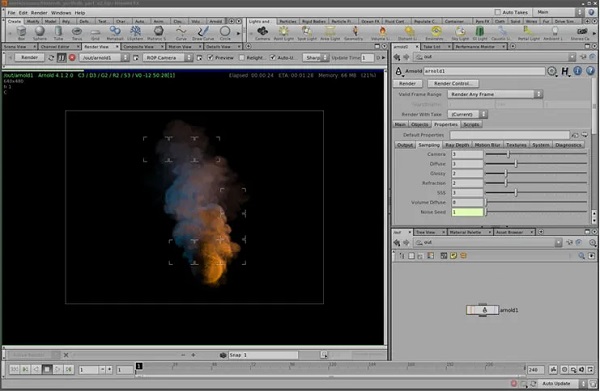This screenshot has height=391, width=600.
Task: Select the arnold1 node in network
Action: [x=483, y=310]
